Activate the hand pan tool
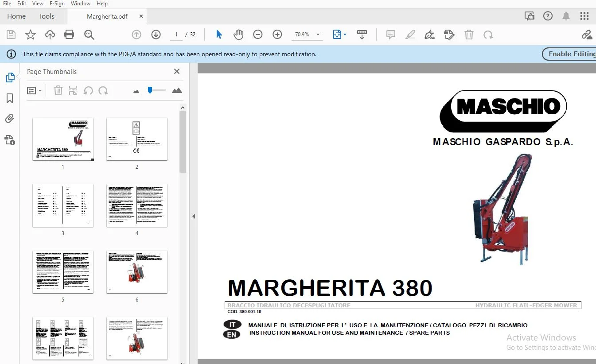596x364 pixels. [x=238, y=35]
